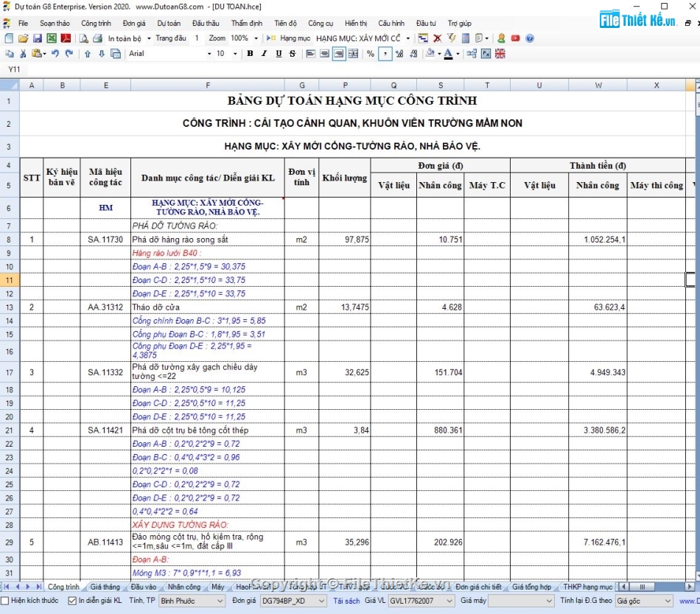700x614 pixels.
Task: Open the font size 10 dropdown
Action: pos(235,54)
